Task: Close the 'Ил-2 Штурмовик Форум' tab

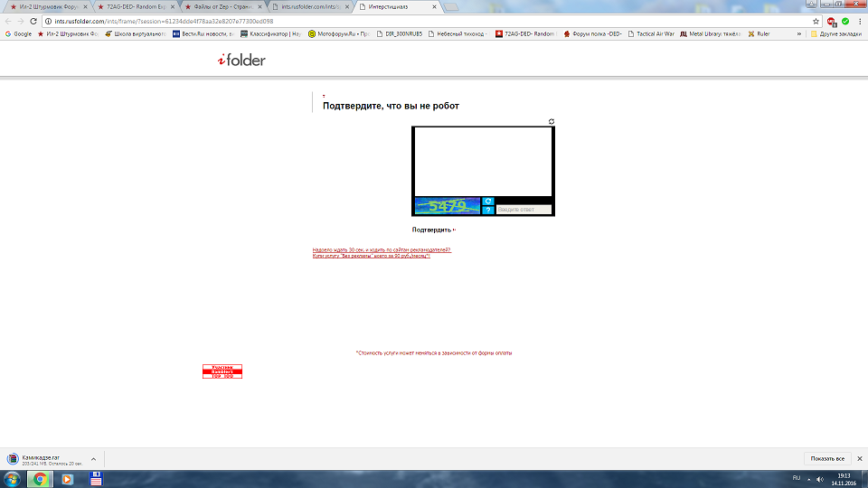Action: (x=85, y=6)
